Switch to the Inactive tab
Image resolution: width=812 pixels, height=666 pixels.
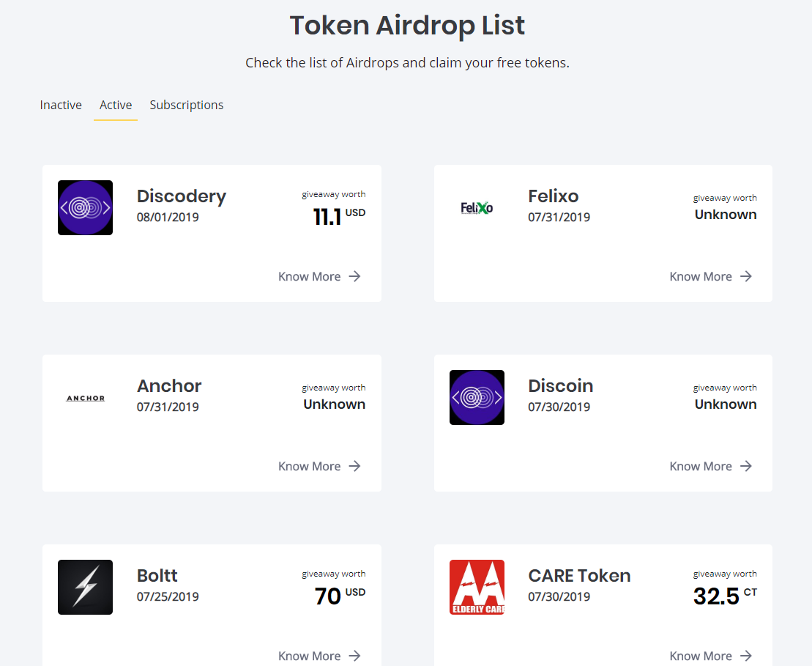(x=61, y=105)
